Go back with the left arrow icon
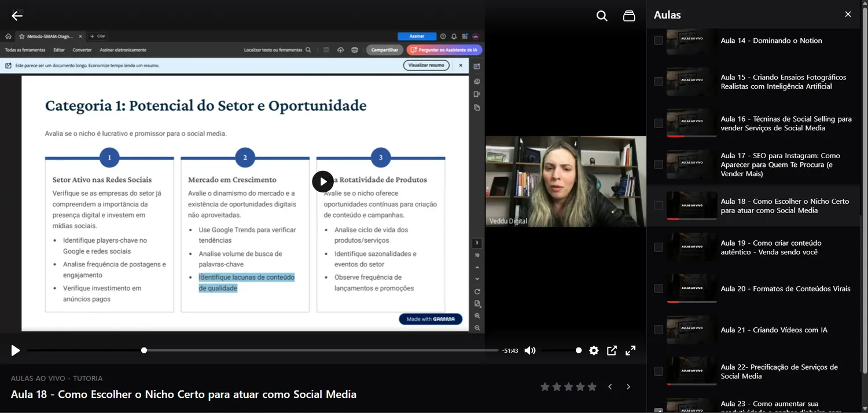868x413 pixels. pos(17,16)
